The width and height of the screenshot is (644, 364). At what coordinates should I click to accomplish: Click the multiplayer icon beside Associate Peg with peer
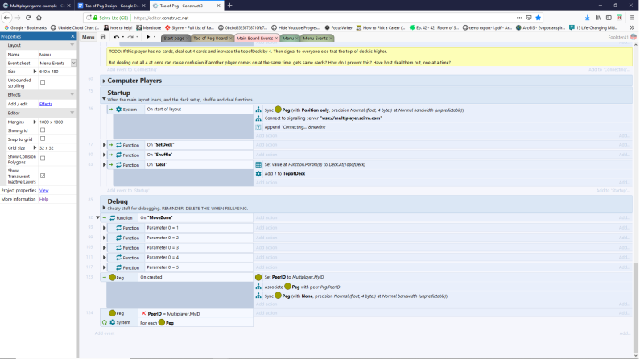[258, 287]
